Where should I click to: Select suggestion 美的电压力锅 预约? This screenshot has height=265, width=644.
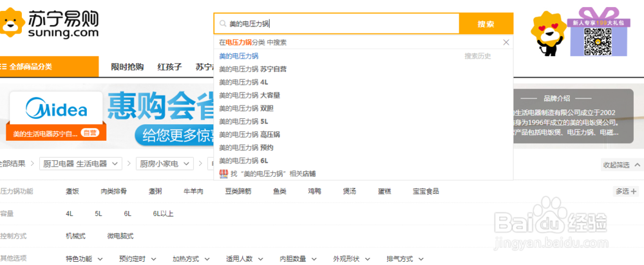(x=246, y=147)
